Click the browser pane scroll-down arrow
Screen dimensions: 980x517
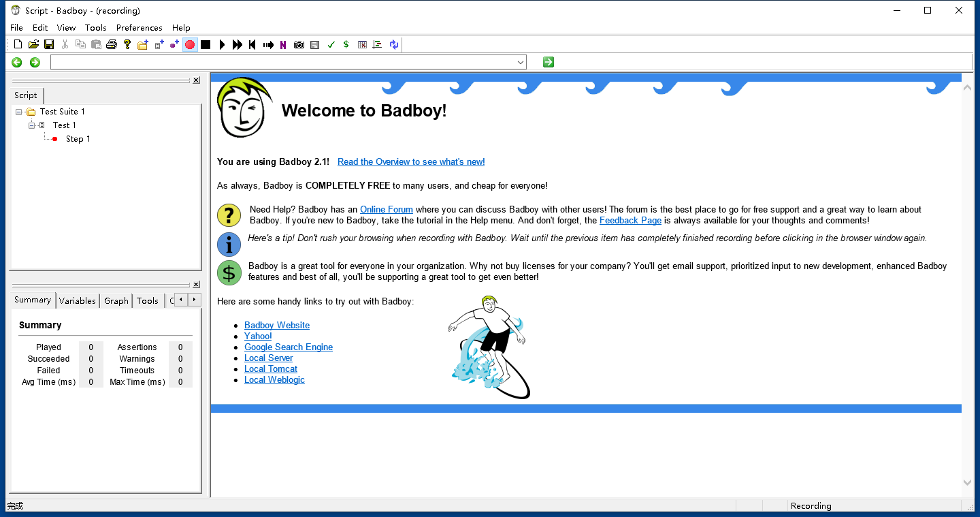click(x=968, y=482)
